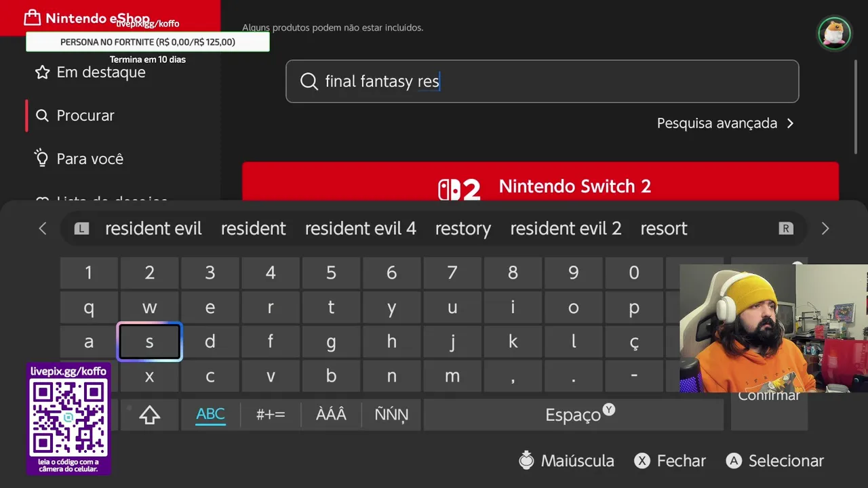Select the letter l key
Image resolution: width=868 pixels, height=488 pixels.
coord(574,342)
